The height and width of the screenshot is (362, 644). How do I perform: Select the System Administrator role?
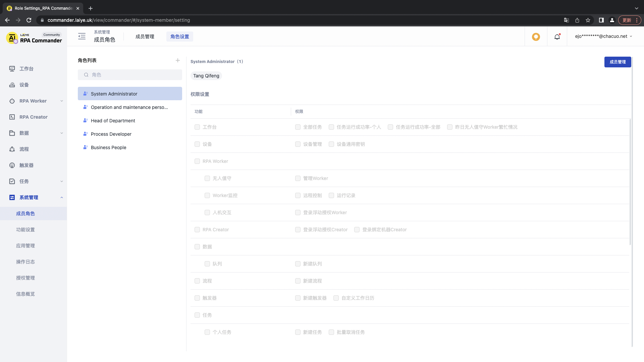pyautogui.click(x=130, y=94)
